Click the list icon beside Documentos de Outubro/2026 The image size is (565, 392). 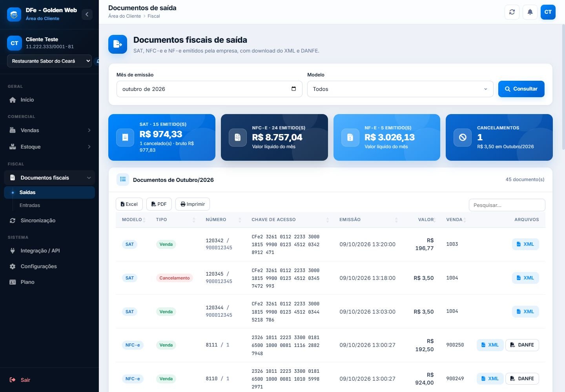point(123,180)
